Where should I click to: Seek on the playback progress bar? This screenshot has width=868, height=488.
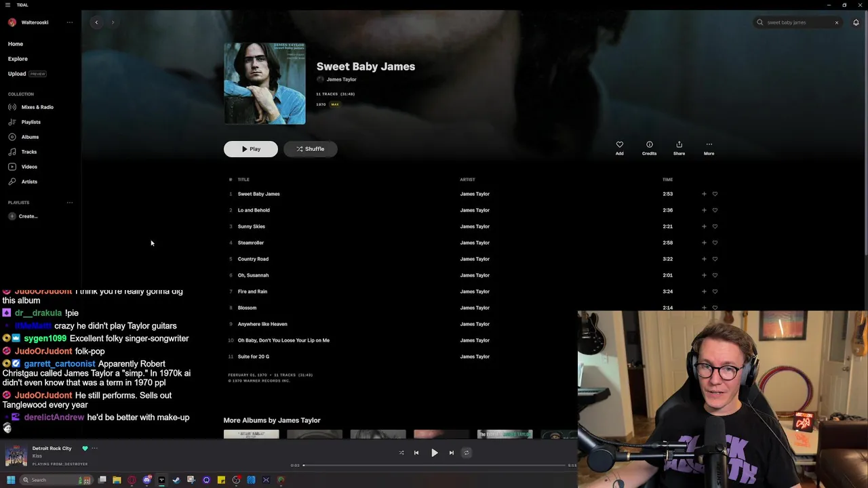[434, 466]
